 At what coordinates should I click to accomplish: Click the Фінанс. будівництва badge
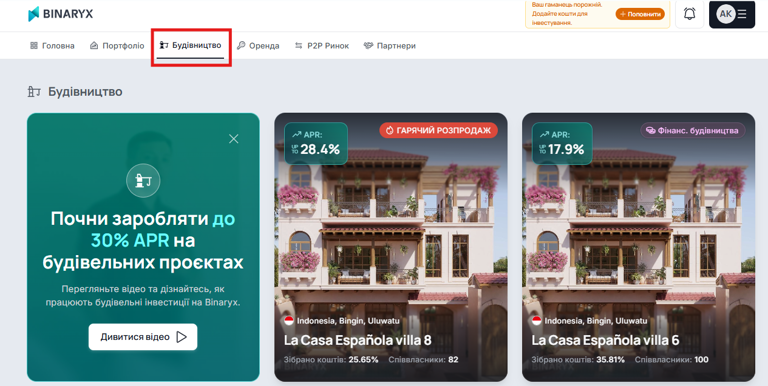click(x=693, y=130)
